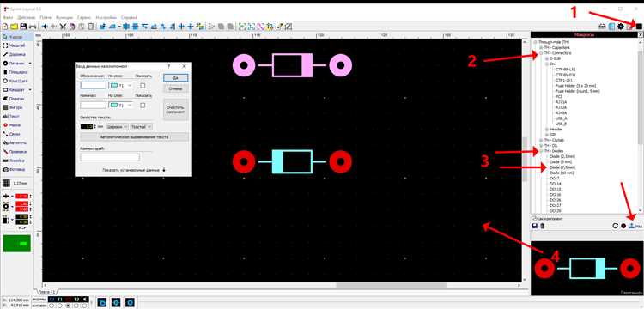Toggle the Как компонент checkbox

[534, 219]
